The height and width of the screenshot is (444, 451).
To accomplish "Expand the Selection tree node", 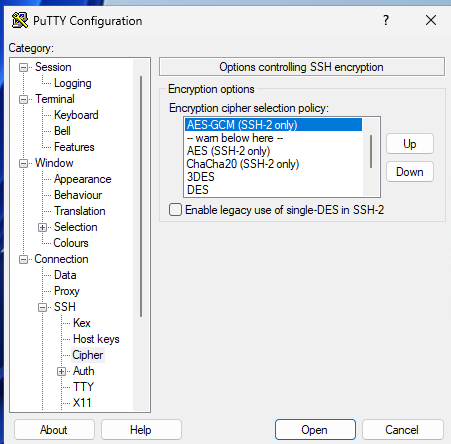I will point(42,227).
